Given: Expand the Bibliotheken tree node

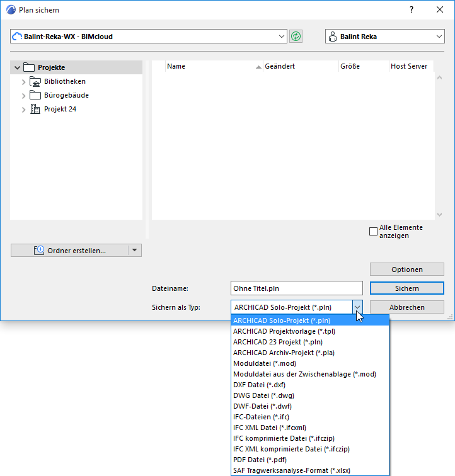Looking at the screenshot, I should [x=23, y=82].
